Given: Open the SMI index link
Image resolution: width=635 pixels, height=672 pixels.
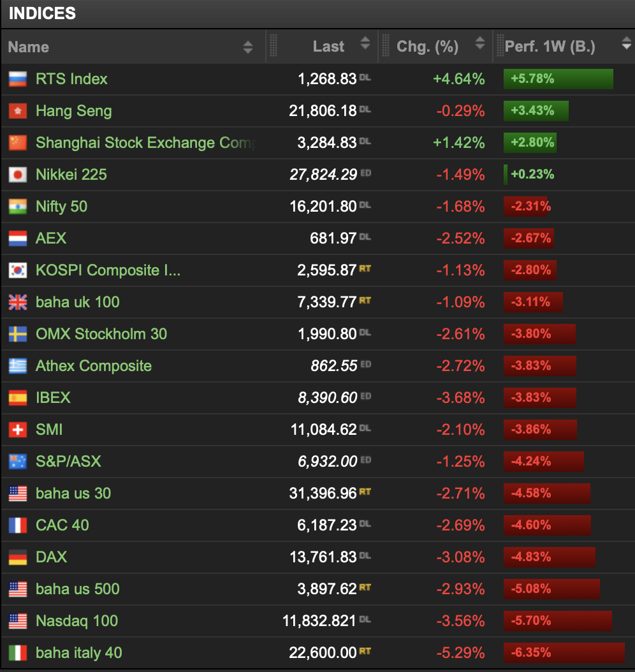Looking at the screenshot, I should click(49, 430).
